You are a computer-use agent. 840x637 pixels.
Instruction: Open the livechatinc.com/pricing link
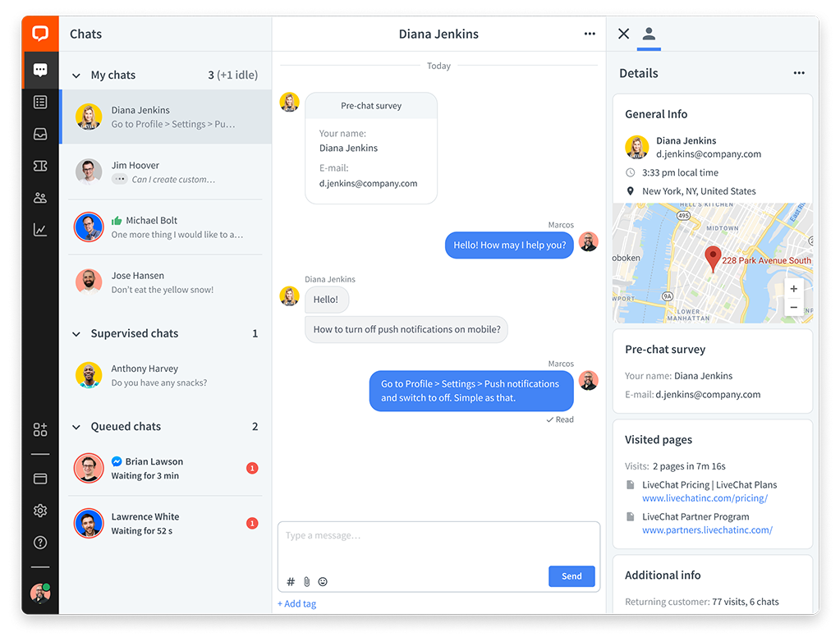(x=705, y=498)
